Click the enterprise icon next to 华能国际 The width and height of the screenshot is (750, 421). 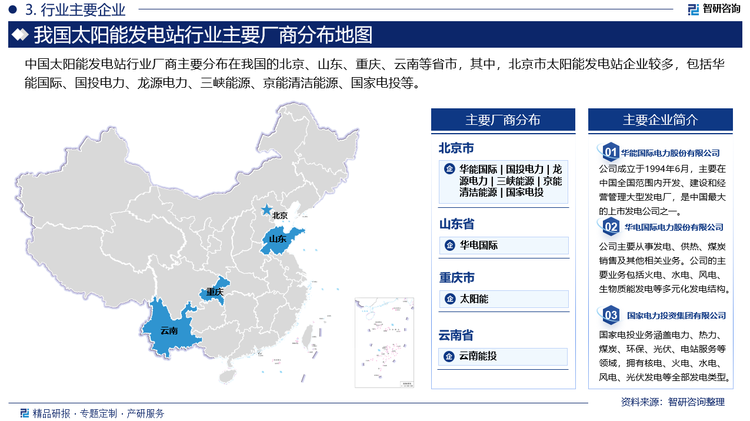tap(449, 169)
